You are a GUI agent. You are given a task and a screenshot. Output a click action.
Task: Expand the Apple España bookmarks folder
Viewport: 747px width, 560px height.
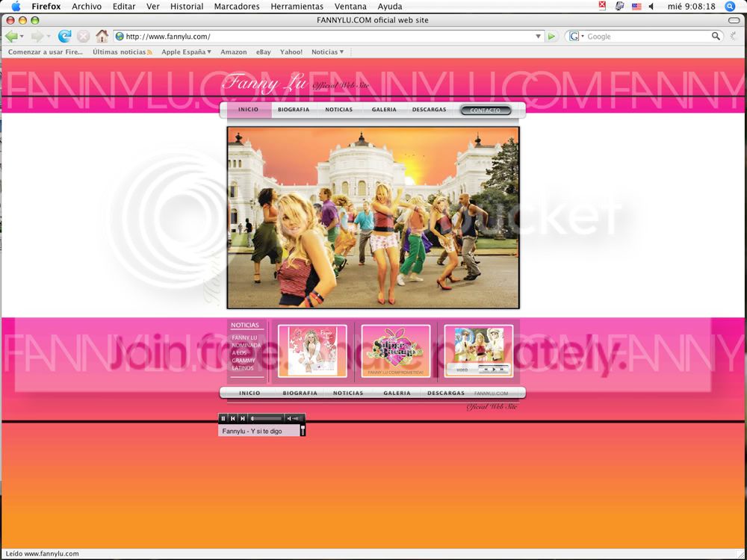point(186,52)
